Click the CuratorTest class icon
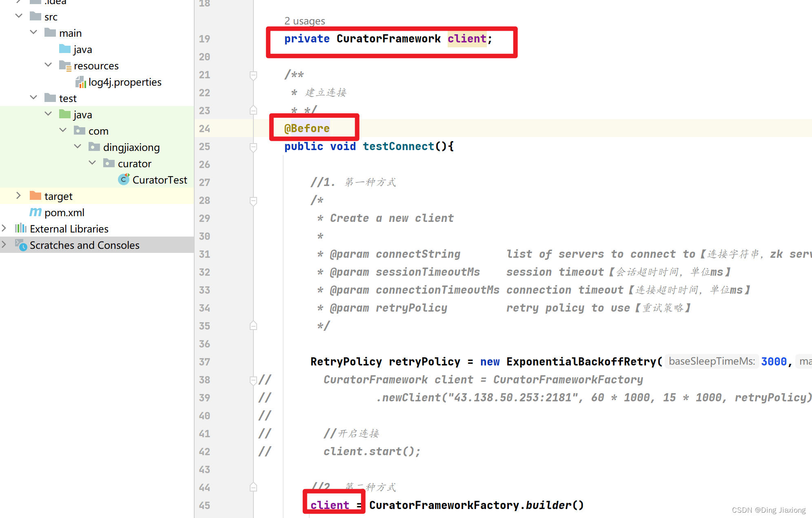Screen dimensions: 812x518 pyautogui.click(x=124, y=179)
